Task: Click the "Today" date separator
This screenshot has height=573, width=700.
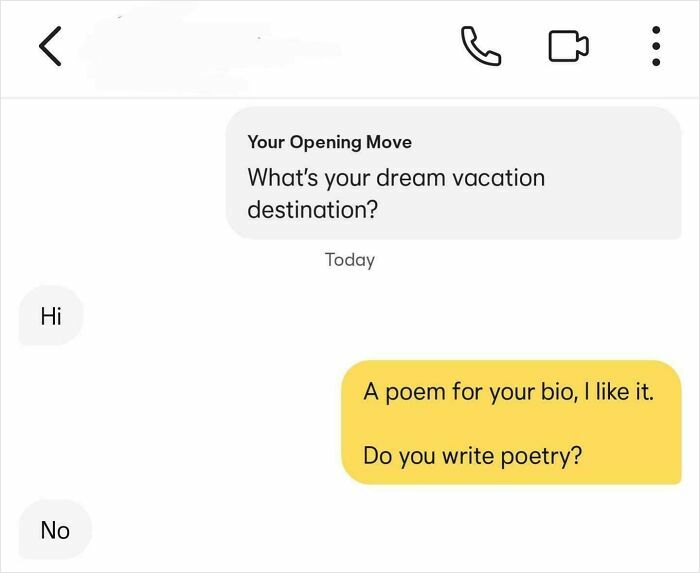Action: (350, 260)
